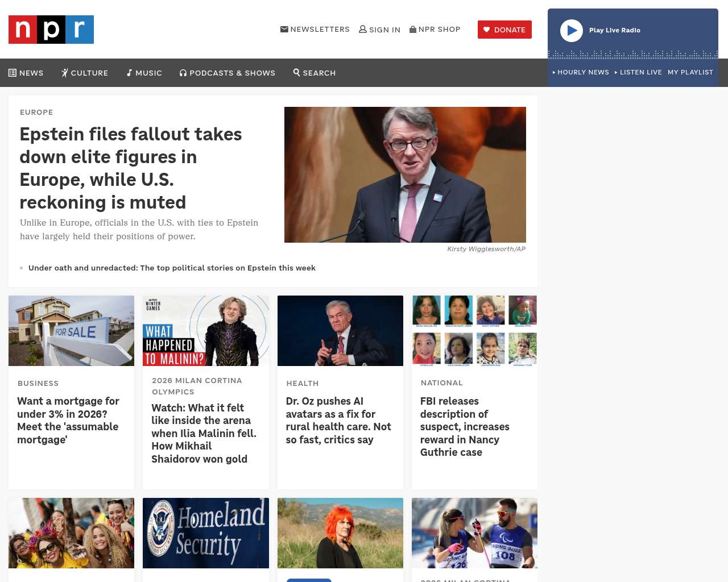
Task: Expand the Listen Live option
Action: click(638, 72)
